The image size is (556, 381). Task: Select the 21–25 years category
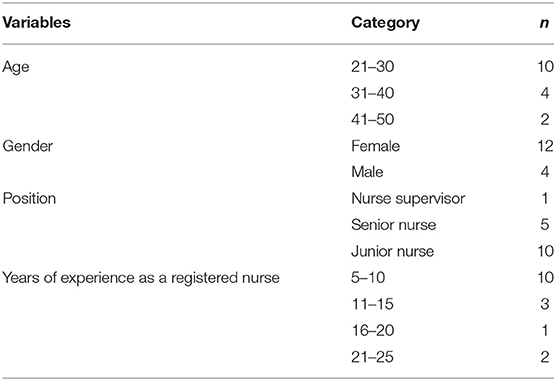pyautogui.click(x=372, y=357)
